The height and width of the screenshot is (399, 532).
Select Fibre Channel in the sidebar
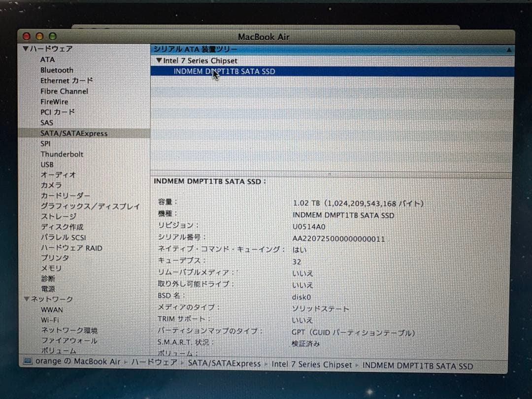click(64, 91)
